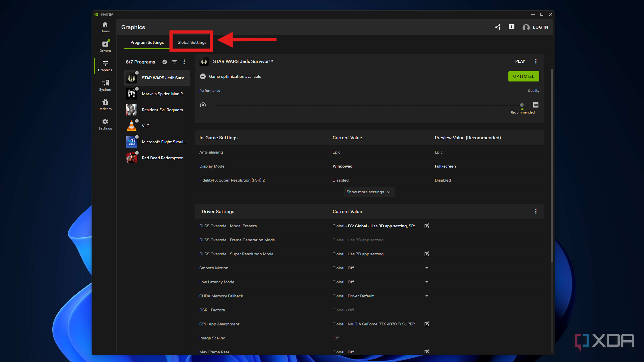This screenshot has width=644, height=362.
Task: Switch to Global Settings tab
Action: 192,42
